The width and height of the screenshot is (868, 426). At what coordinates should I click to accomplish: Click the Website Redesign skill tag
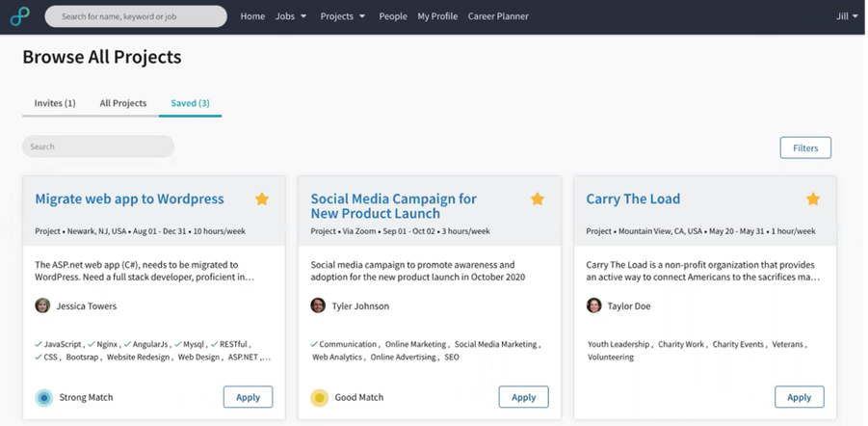(139, 358)
